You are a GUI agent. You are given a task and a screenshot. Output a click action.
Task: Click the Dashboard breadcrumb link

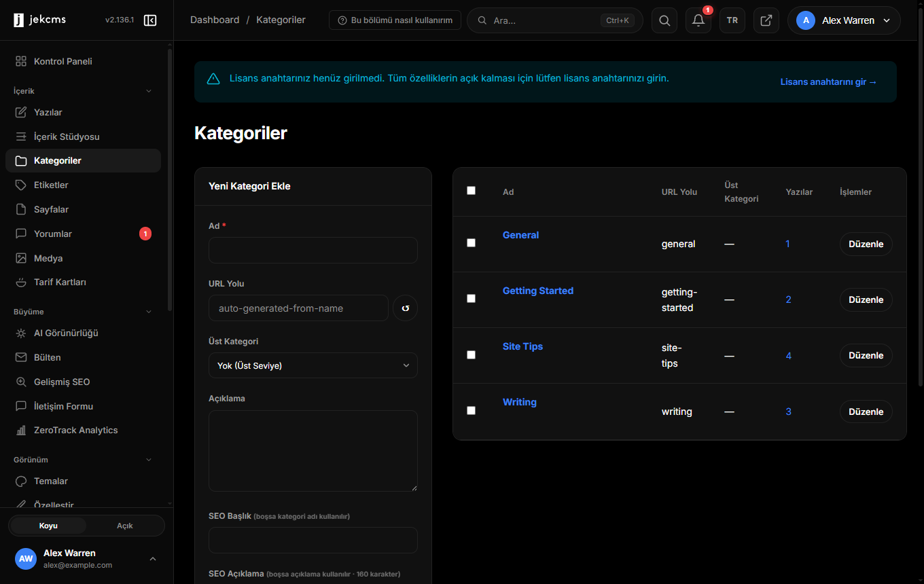click(x=215, y=20)
